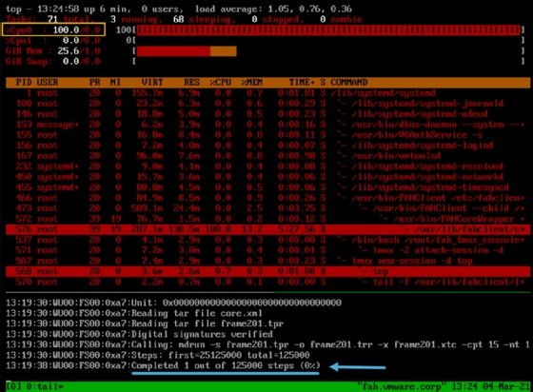Click 'Reading tar file frame201.tpr' log line

point(145,323)
